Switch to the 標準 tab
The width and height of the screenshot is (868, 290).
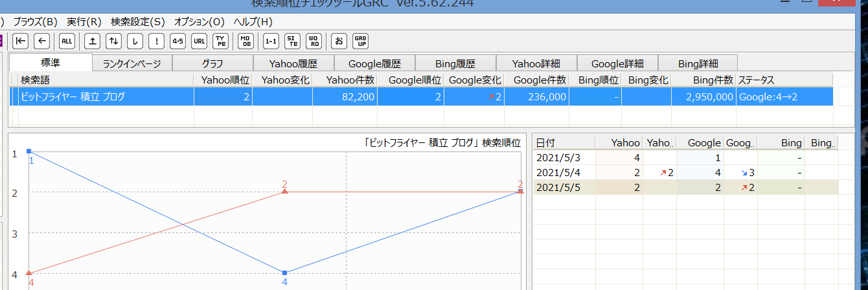coord(51,62)
